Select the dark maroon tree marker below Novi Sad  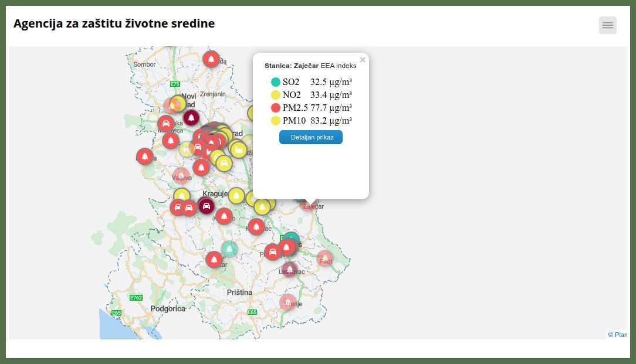(191, 118)
